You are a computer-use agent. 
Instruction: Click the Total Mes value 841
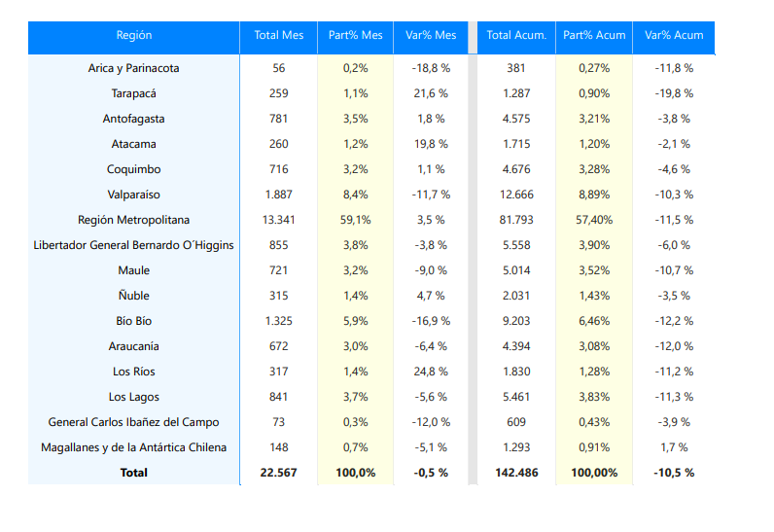pos(279,397)
